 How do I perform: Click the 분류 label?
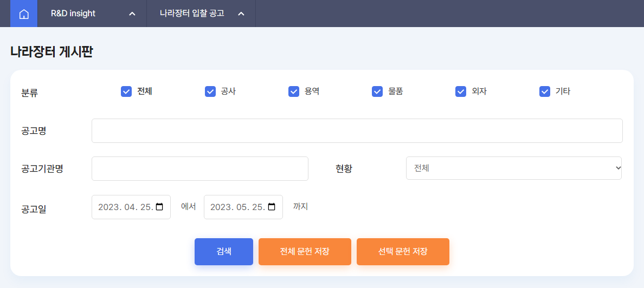tap(30, 93)
